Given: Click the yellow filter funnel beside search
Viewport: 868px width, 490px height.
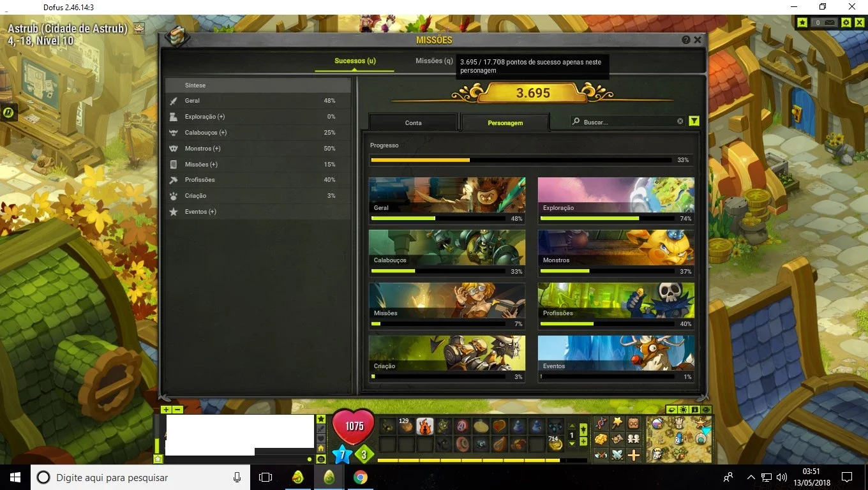Looking at the screenshot, I should click(x=694, y=121).
